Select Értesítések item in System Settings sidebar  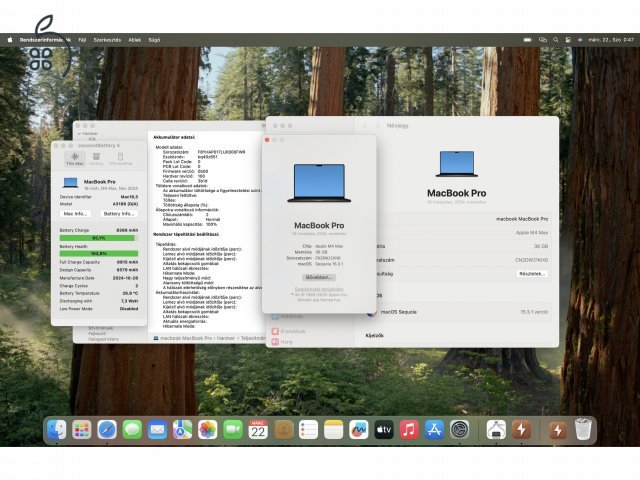coord(288,331)
